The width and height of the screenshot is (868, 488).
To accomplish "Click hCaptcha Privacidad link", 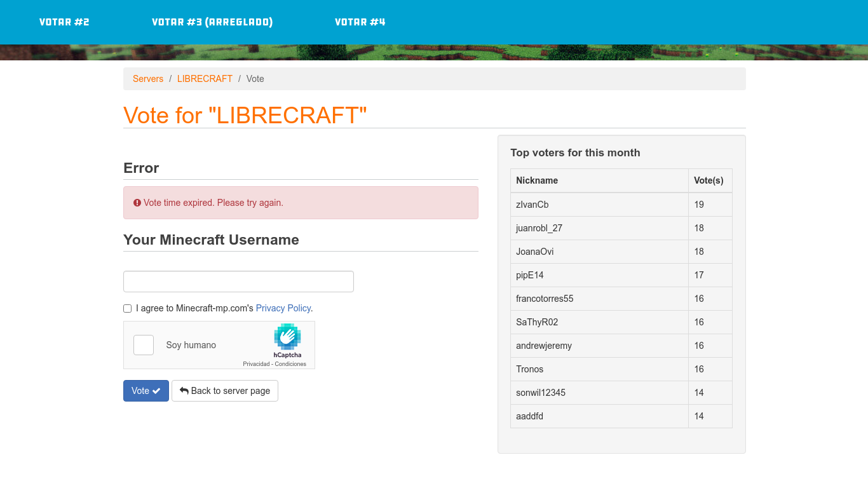I will [256, 364].
